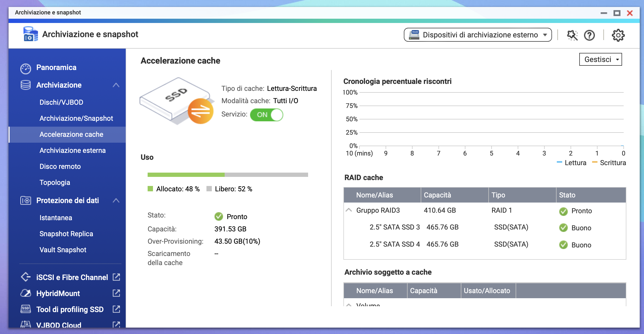Select the 2.5" SATA SSD 3 row

(x=394, y=227)
